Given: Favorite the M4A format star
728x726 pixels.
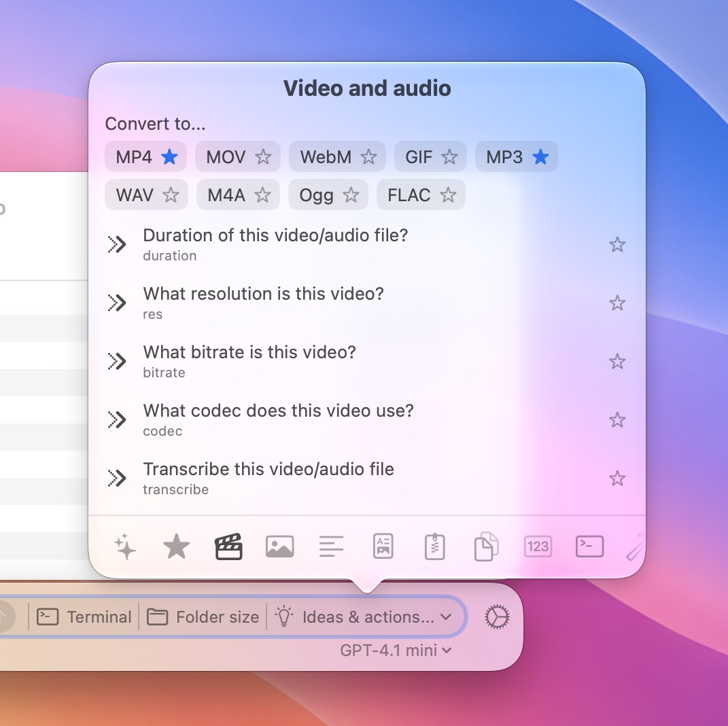Looking at the screenshot, I should pyautogui.click(x=263, y=195).
